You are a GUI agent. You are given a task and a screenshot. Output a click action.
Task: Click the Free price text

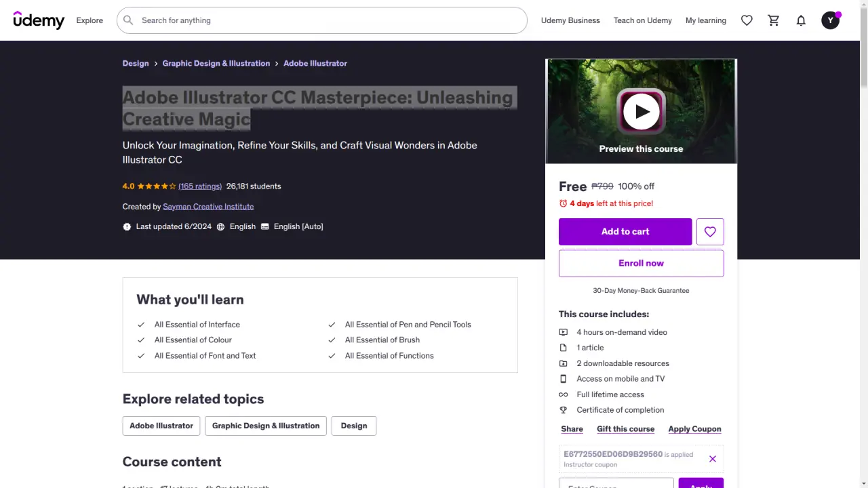[572, 186]
